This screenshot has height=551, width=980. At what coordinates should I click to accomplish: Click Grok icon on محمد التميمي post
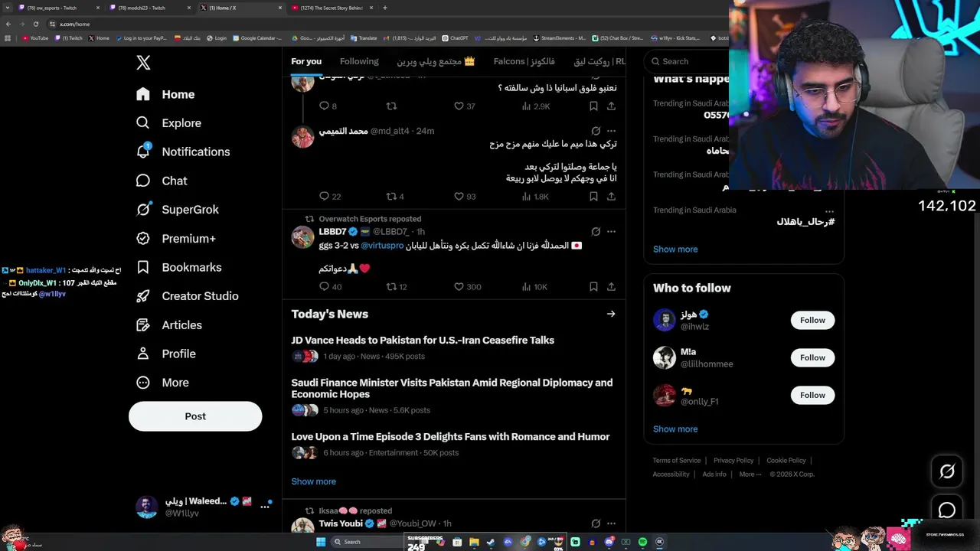point(596,131)
